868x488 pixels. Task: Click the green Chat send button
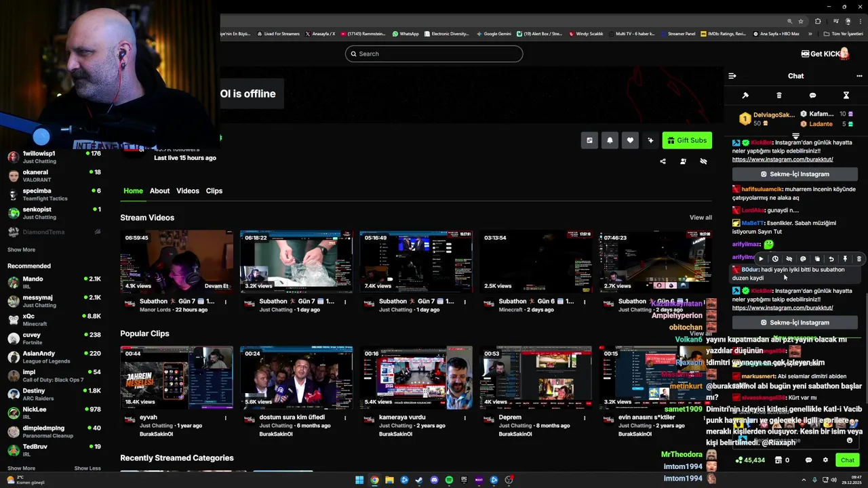848,460
